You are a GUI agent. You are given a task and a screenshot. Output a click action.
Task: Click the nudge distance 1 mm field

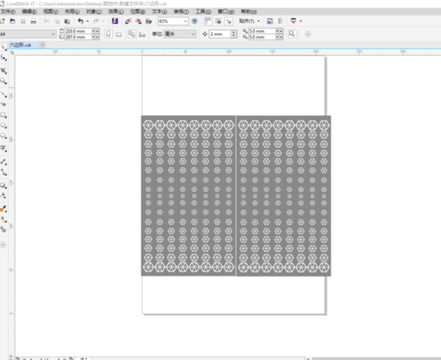pyautogui.click(x=220, y=34)
